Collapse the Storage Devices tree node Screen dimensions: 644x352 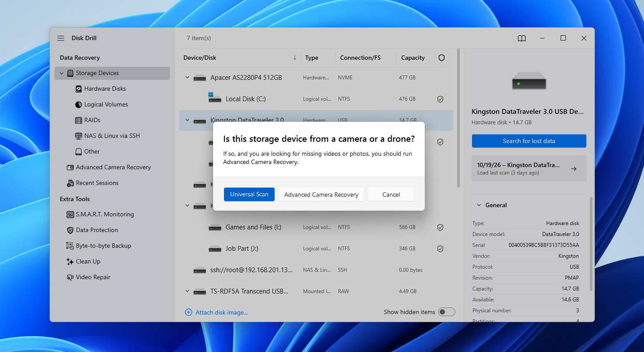click(62, 73)
